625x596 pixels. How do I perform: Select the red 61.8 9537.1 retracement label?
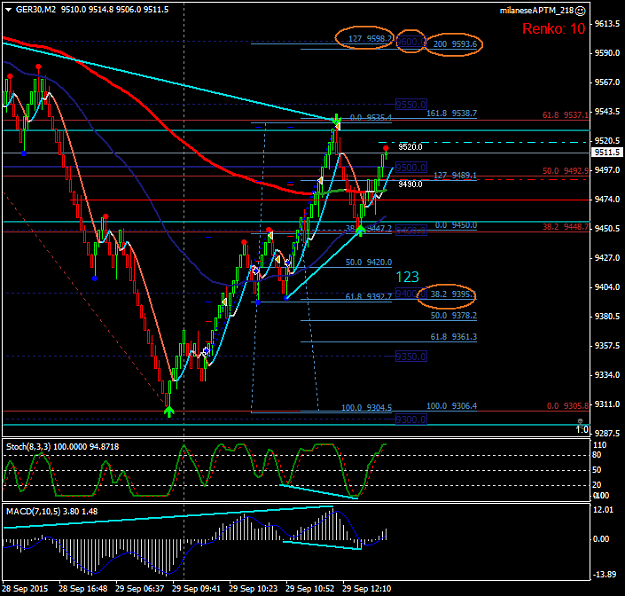565,115
